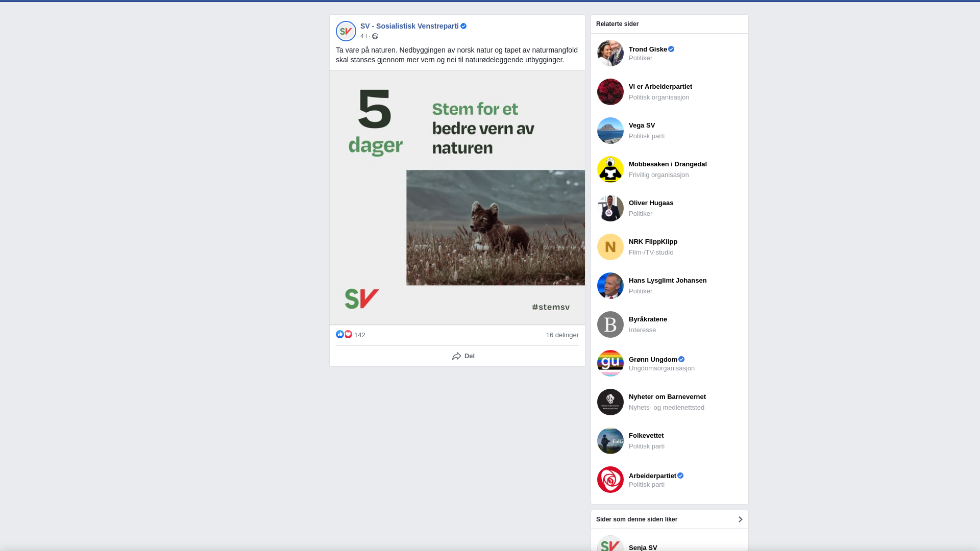Open Byråkratene grey B avatar
980x551 pixels.
(610, 324)
